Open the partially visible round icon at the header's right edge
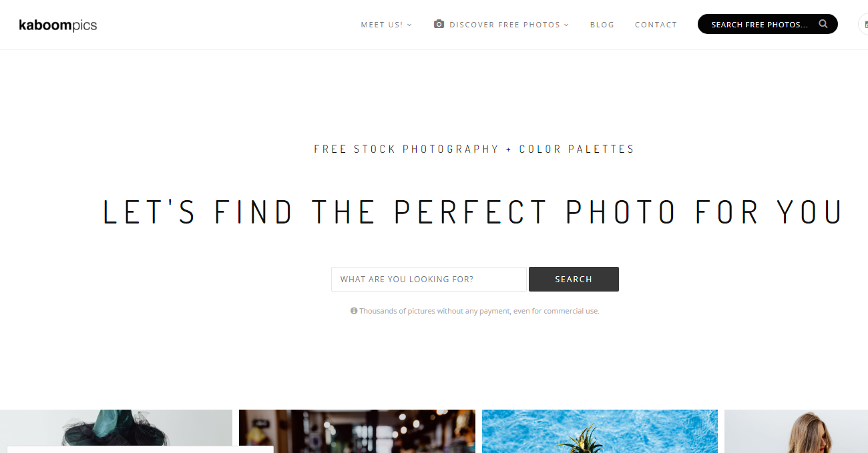868x453 pixels. pyautogui.click(x=863, y=24)
